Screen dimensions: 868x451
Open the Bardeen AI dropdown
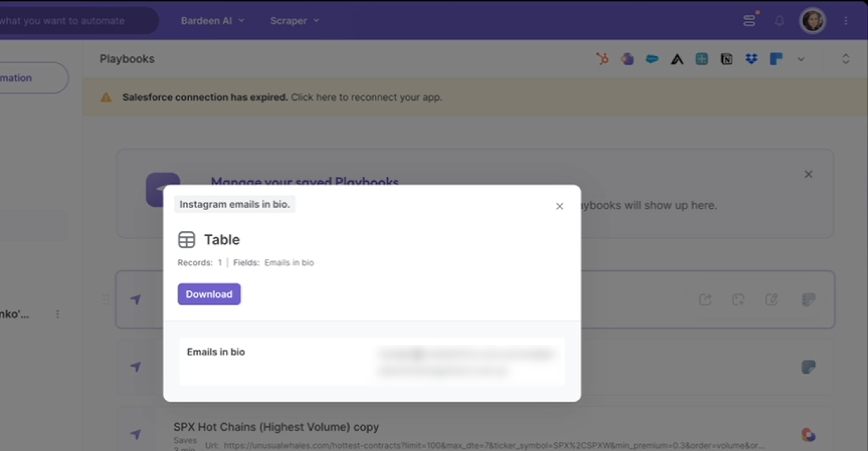212,20
